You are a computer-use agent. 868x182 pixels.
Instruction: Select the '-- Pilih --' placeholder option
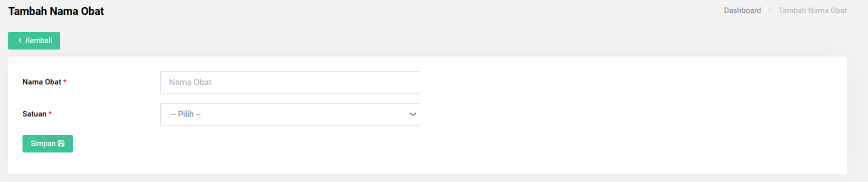[186, 114]
